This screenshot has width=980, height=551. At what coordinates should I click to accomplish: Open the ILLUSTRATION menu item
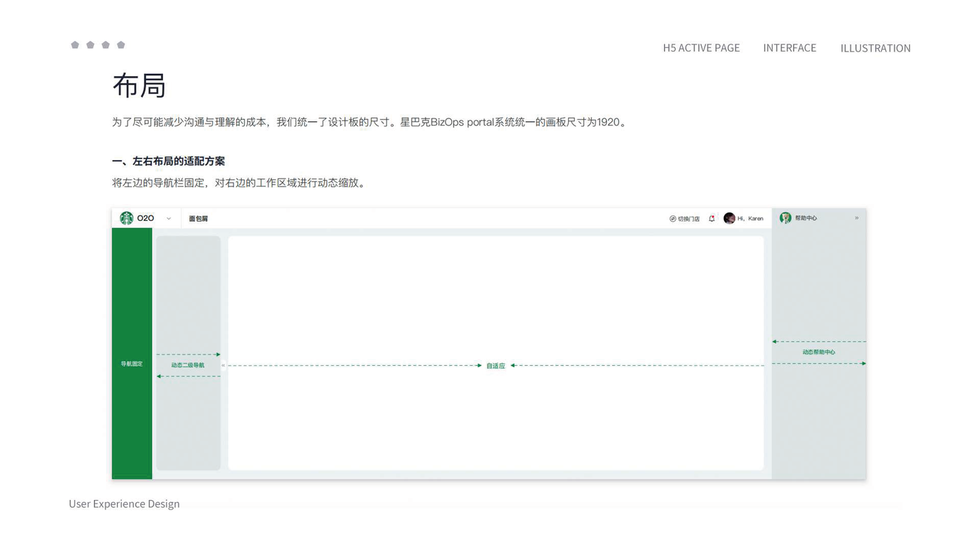point(875,48)
